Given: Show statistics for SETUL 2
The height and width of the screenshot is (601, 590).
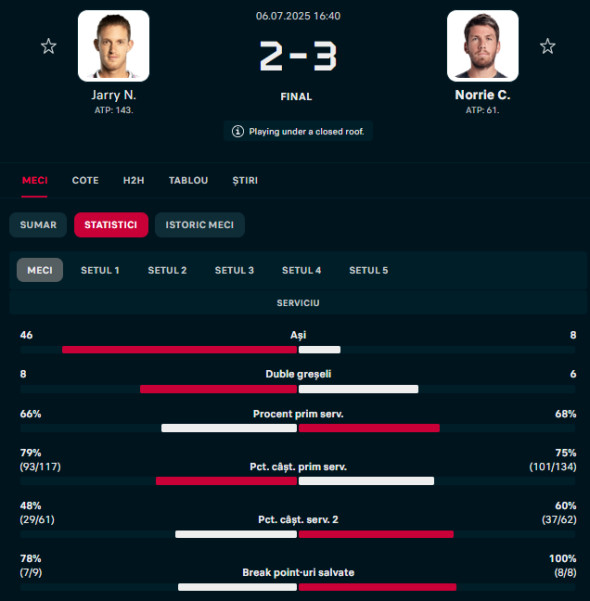Looking at the screenshot, I should [167, 270].
